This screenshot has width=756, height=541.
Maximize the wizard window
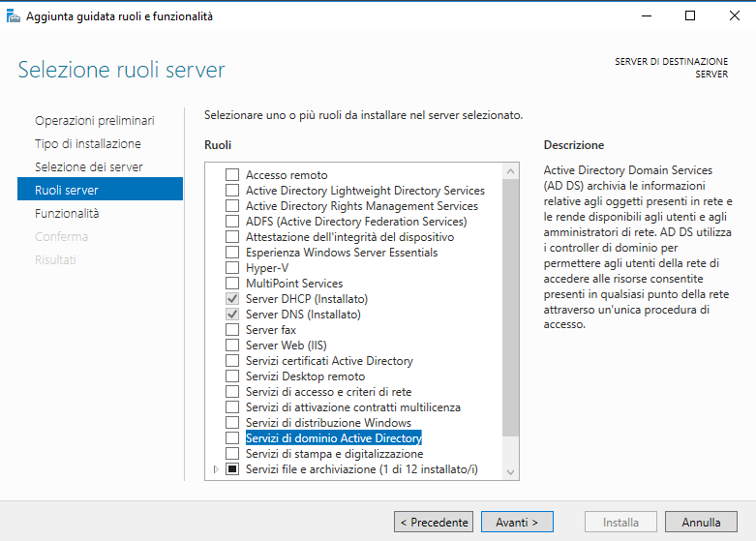690,15
